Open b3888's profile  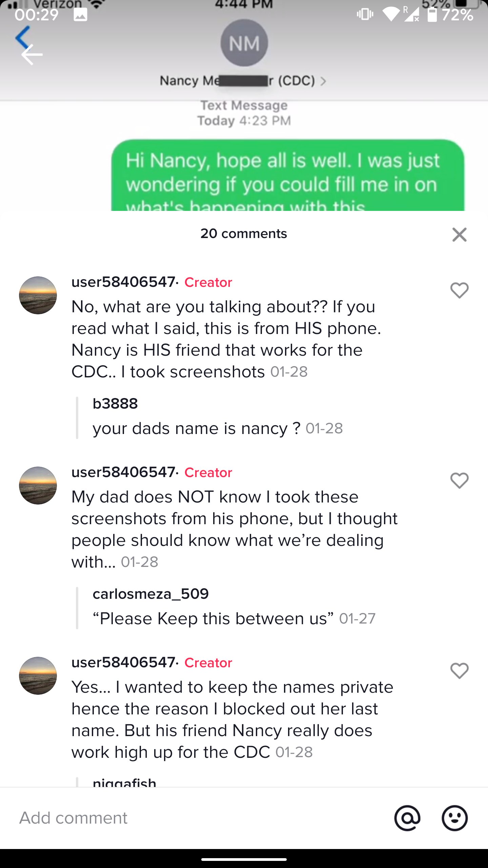[115, 403]
